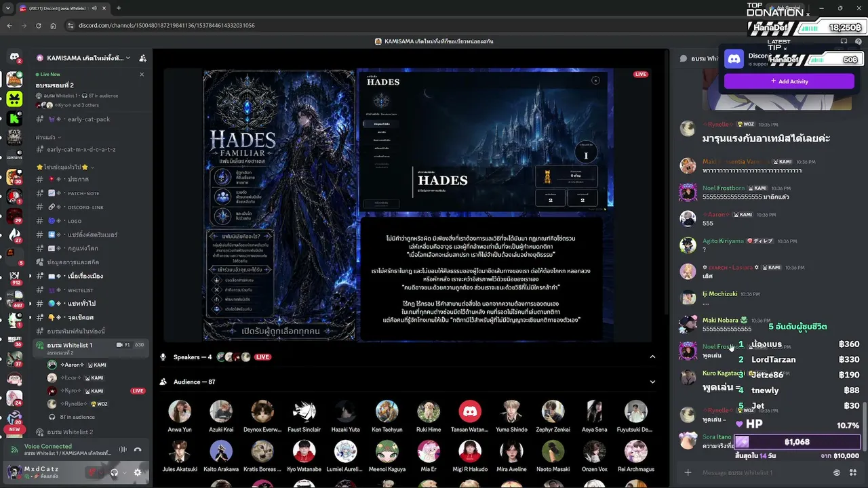Toggle the microphone mute button

[x=92, y=472]
